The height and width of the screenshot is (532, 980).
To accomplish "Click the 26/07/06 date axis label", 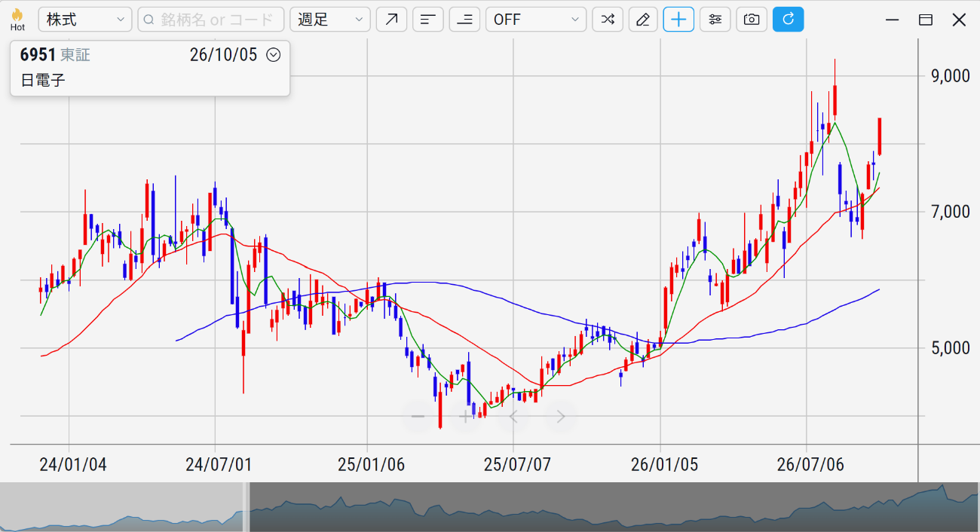I will tap(810, 464).
